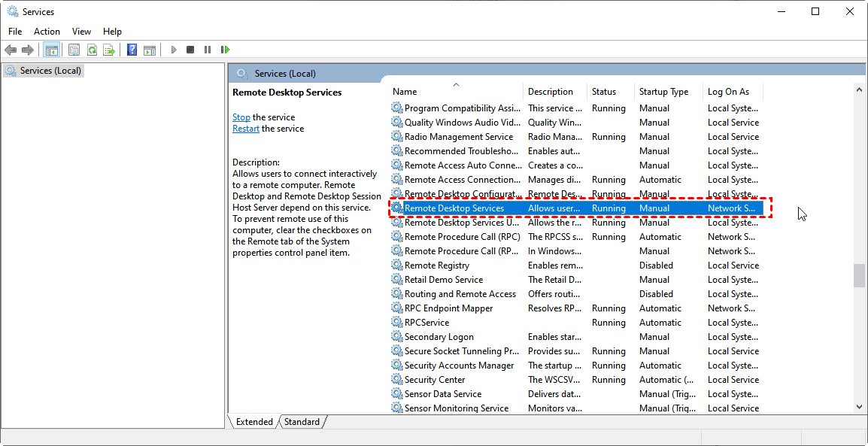Click the vertical scrollbar down arrow
Viewport: 868px width, 446px height.
click(x=859, y=406)
